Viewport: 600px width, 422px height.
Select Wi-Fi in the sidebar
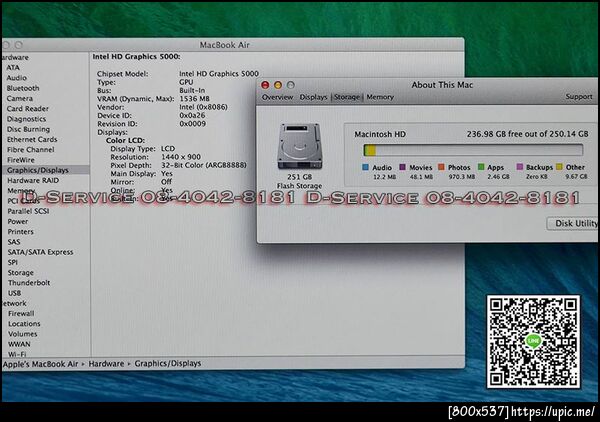point(17,354)
